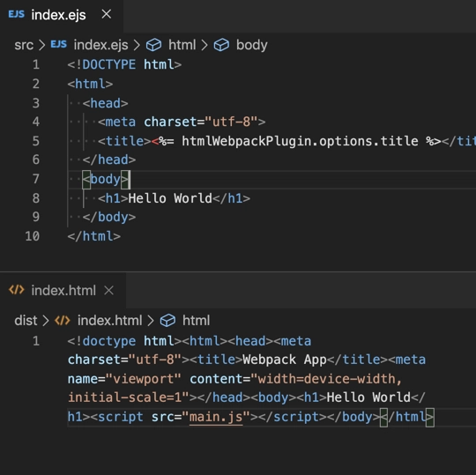This screenshot has width=476, height=475.
Task: Close the index.html editor tab
Action: pos(108,291)
